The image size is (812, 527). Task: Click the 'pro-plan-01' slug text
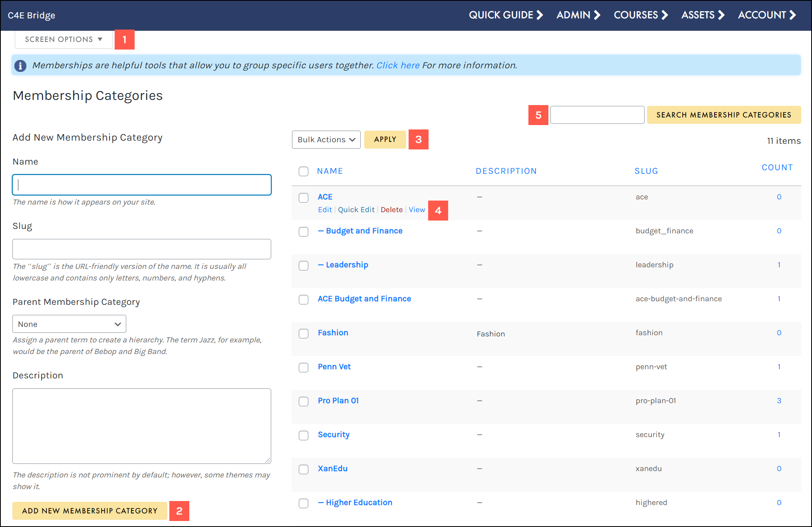pyautogui.click(x=656, y=401)
